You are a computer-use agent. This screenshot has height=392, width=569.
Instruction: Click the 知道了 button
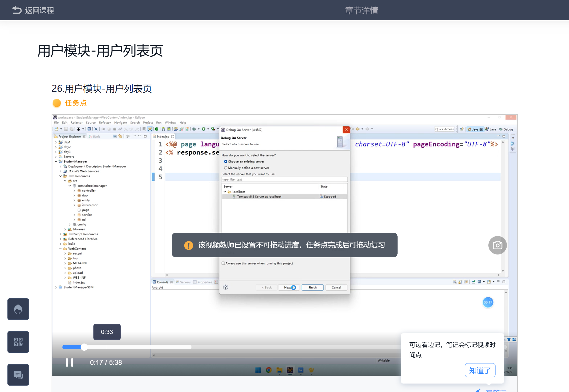tap(480, 370)
